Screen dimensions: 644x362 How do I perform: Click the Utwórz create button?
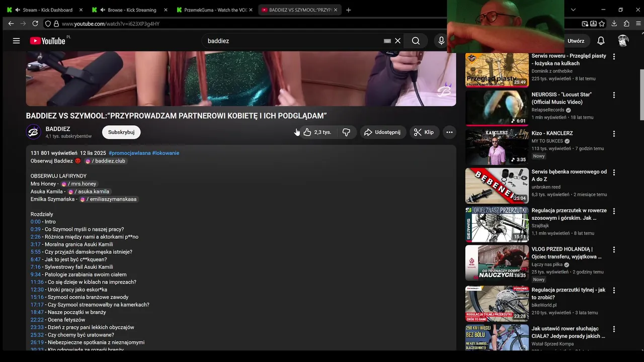point(576,41)
